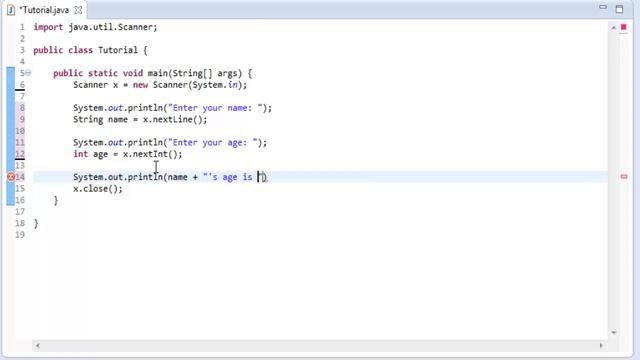Click 'int age = x.nextInt();' line
The width and height of the screenshot is (640, 360).
point(127,154)
